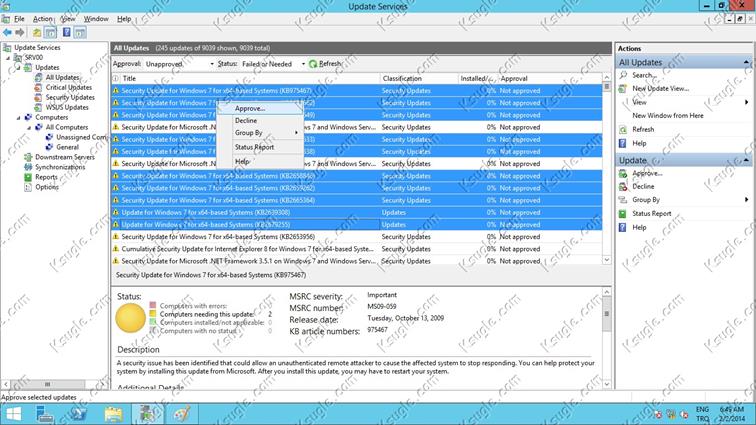The height and width of the screenshot is (425, 756).
Task: Sort by the Approval column header
Action: [x=550, y=78]
